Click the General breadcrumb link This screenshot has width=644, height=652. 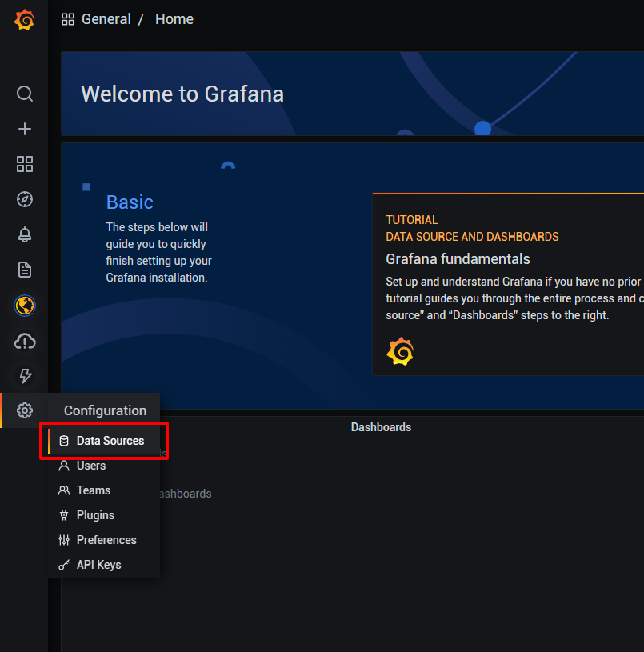coord(106,19)
